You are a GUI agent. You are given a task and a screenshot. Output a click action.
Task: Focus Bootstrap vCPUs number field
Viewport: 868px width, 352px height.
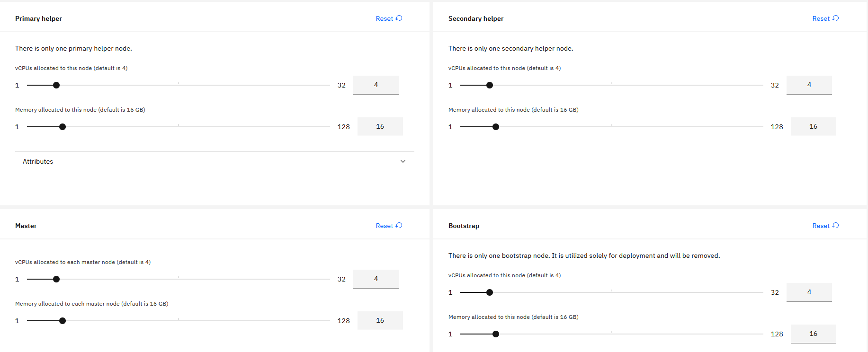click(x=809, y=292)
